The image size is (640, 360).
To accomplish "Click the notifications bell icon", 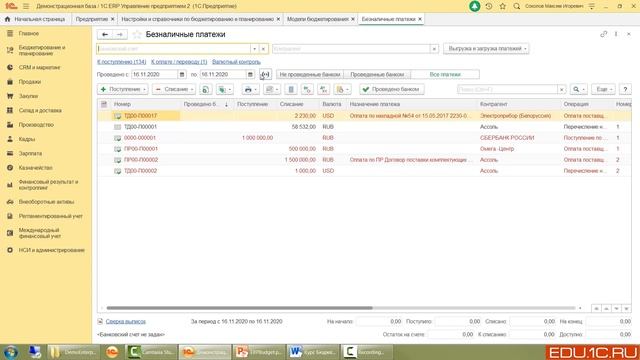I will point(474,6).
